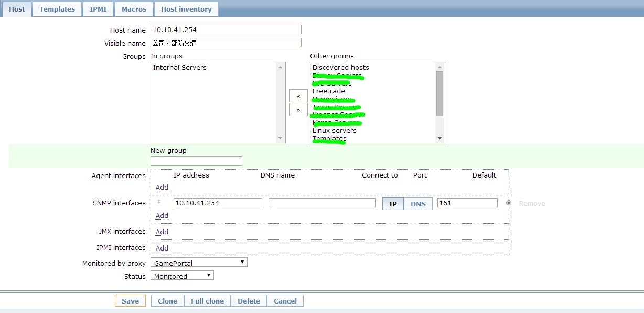Viewport: 644px width, 313px height.
Task: Move a group using the » arrow button
Action: [x=298, y=109]
